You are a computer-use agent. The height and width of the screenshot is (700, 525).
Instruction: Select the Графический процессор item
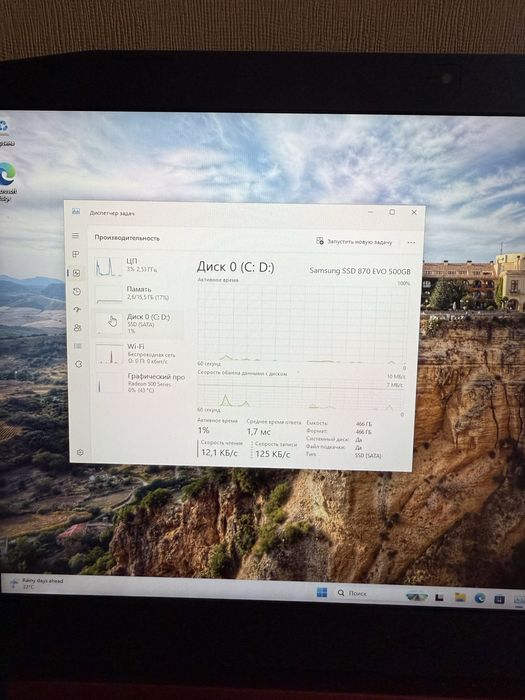tap(140, 383)
